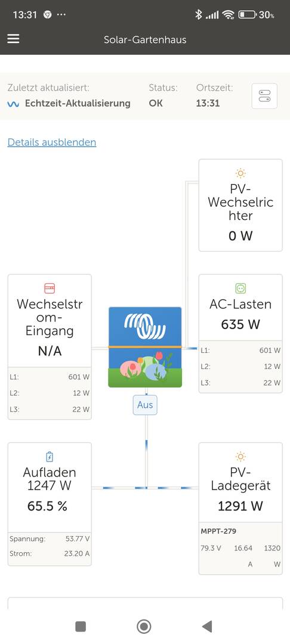
Task: Tap the battery charging icon on Aufladen
Action: [50, 456]
